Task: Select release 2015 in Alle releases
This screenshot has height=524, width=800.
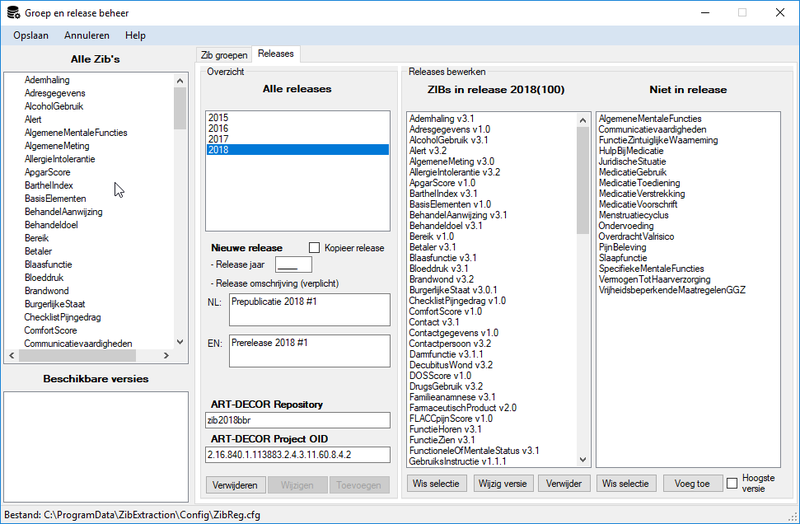Action: pos(298,117)
